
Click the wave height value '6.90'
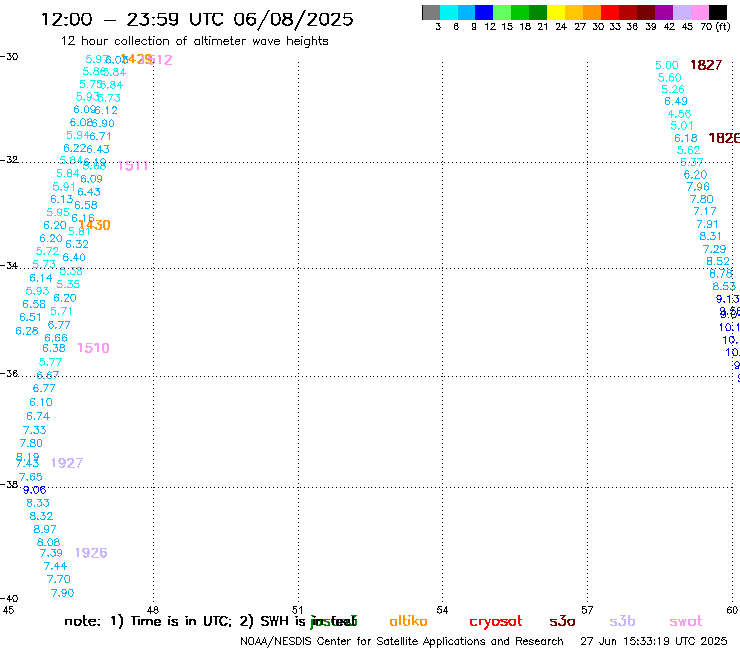point(103,123)
